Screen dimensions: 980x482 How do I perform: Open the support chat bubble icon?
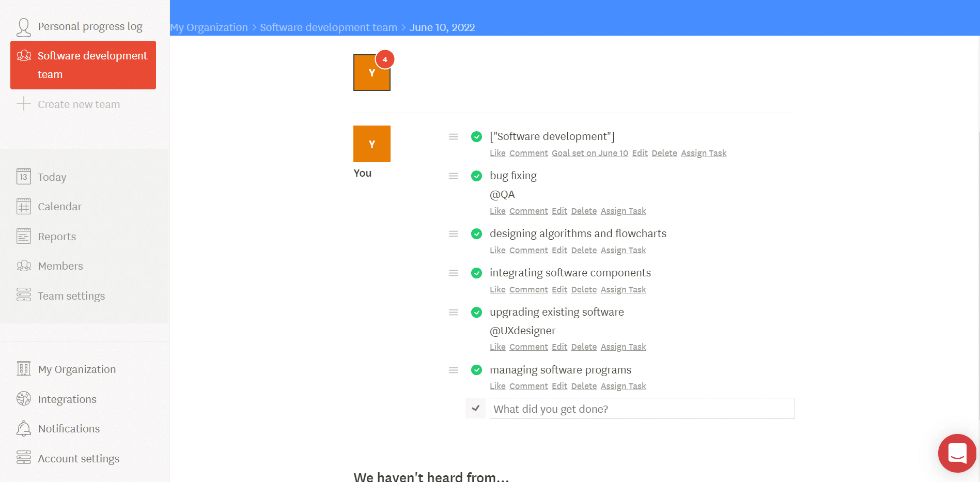pos(957,453)
